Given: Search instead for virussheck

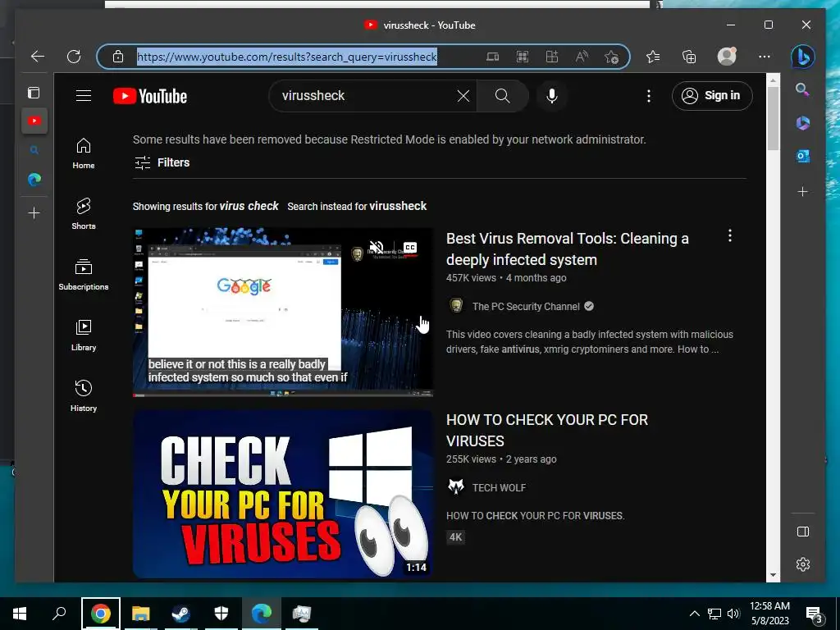Looking at the screenshot, I should (398, 206).
